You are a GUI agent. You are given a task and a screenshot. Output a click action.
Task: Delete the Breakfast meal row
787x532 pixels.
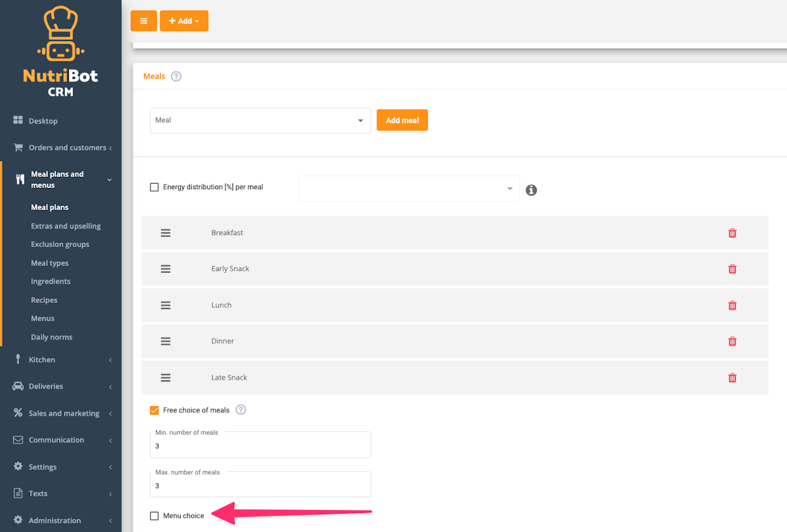[x=732, y=233]
